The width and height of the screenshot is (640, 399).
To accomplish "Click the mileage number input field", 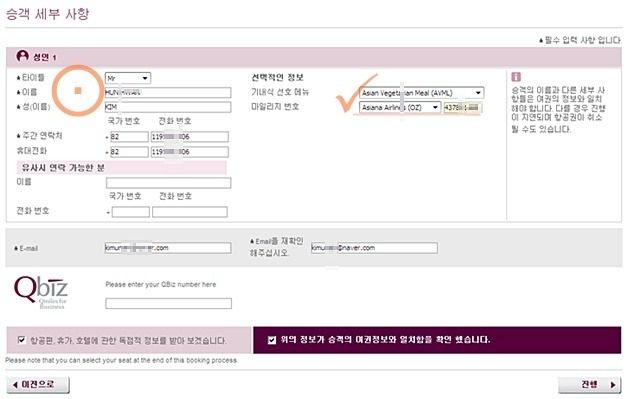I will 462,108.
